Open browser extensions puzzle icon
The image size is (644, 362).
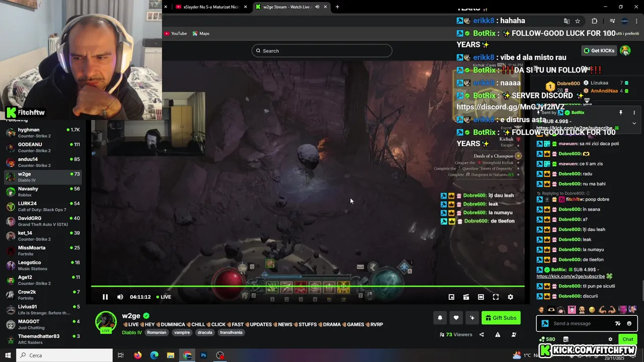tap(595, 21)
